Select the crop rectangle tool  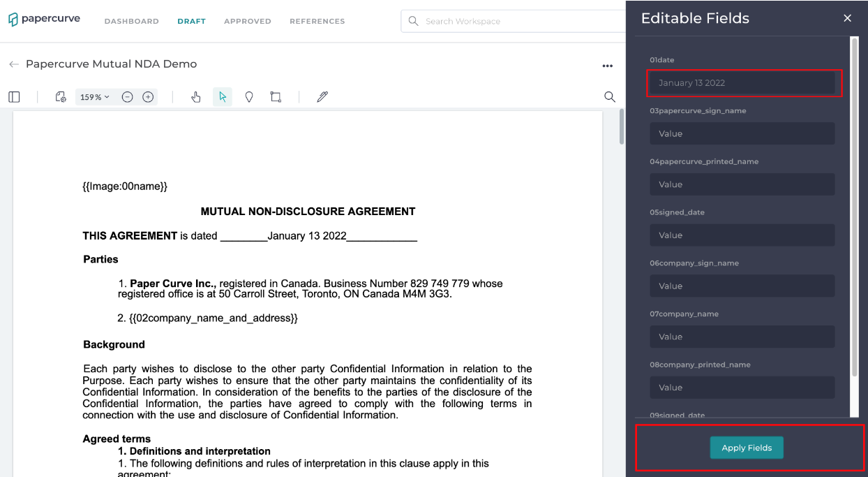[276, 97]
